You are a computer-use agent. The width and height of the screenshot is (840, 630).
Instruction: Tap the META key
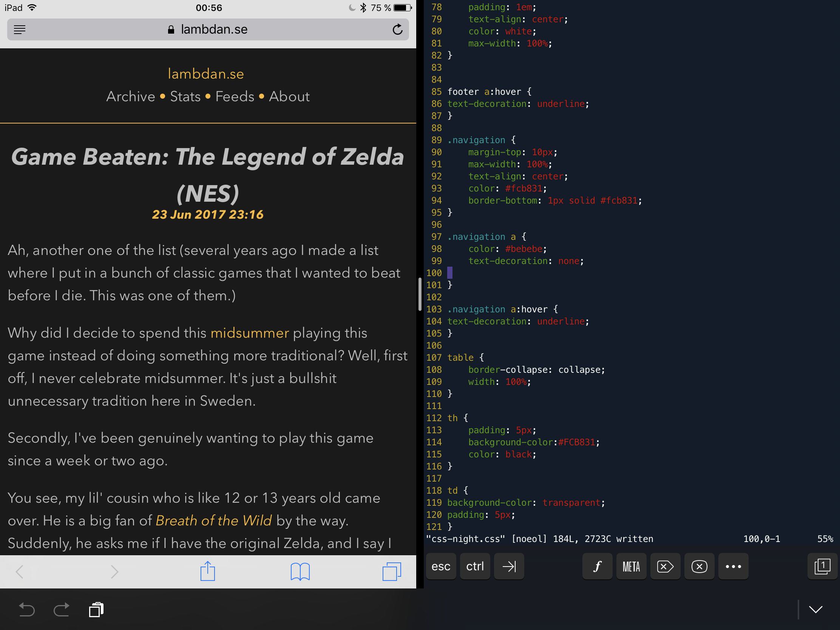[631, 566]
